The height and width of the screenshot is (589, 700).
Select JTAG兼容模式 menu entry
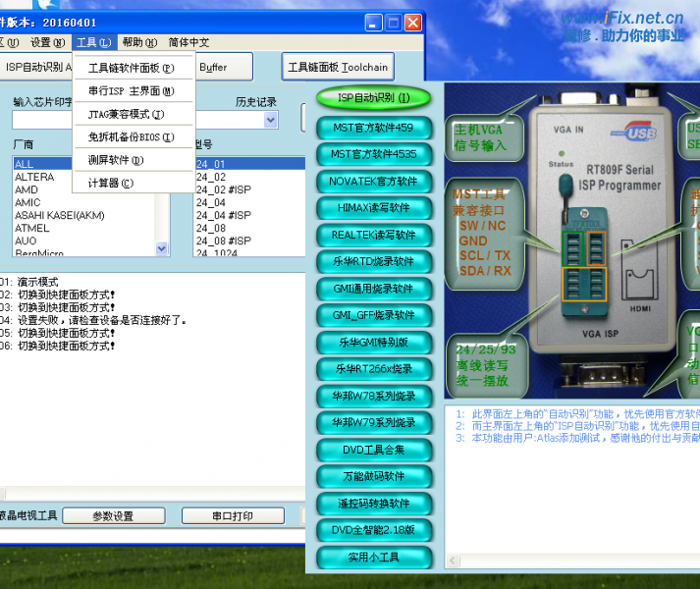click(x=134, y=114)
